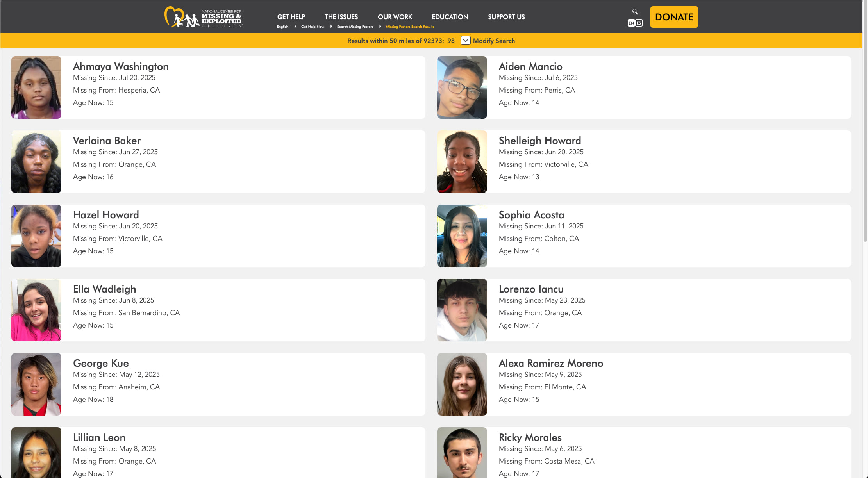Screen dimensions: 868x478
Task: Click the Modify Search link
Action: point(494,40)
